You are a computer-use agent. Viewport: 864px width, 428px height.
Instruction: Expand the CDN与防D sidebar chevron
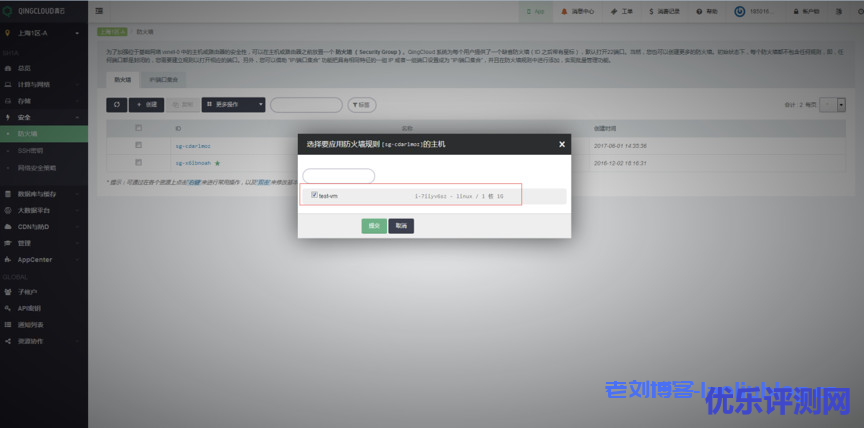coord(77,226)
